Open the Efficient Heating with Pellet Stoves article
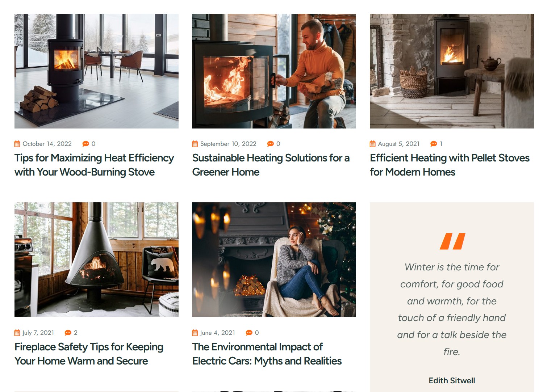The width and height of the screenshot is (539, 392). pos(450,165)
